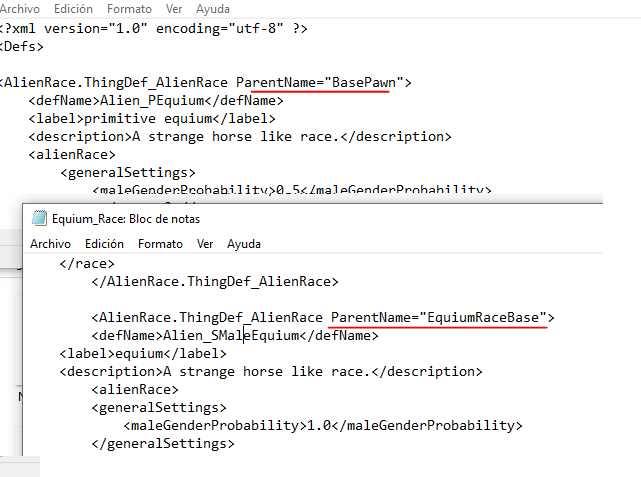
Task: Open Ver menu in background Notepad window
Action: [174, 9]
